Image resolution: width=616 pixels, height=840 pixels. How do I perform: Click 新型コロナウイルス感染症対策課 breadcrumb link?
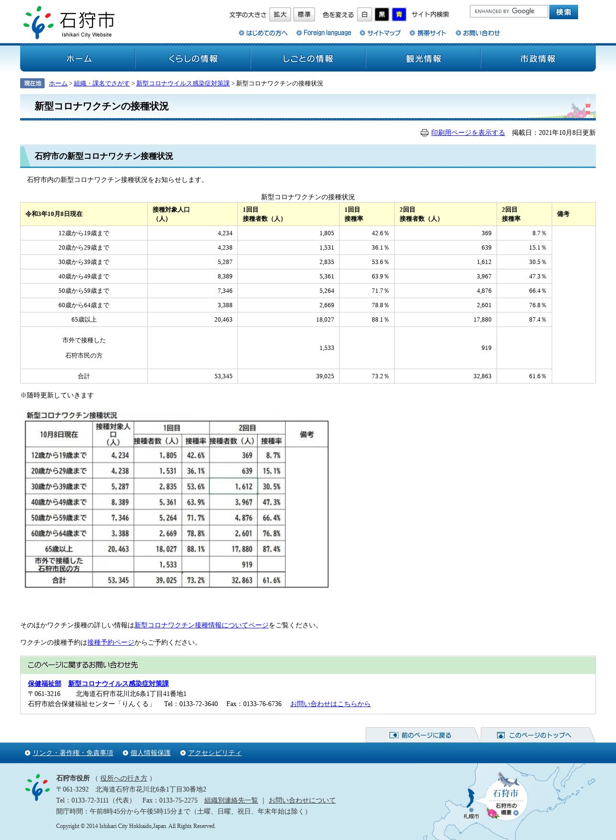tap(183, 84)
